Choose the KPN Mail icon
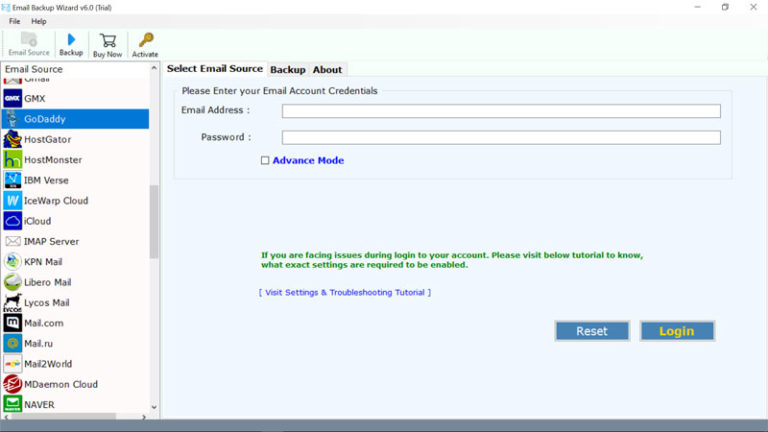Screen dimensions: 768x432 (x=13, y=262)
